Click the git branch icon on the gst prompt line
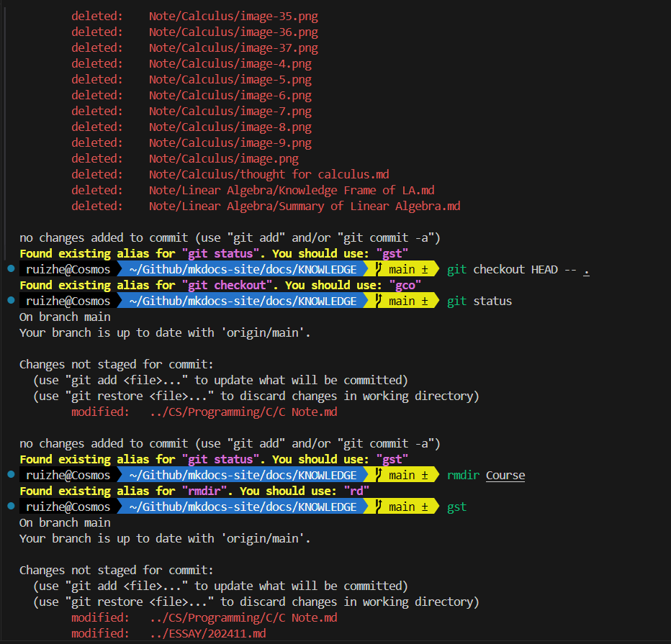671x644 pixels. point(378,507)
